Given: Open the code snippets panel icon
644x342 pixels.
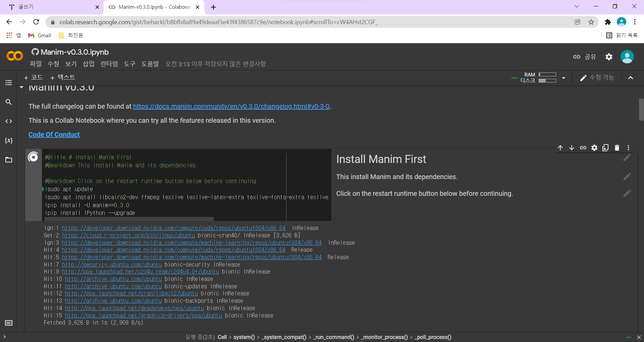Looking at the screenshot, I should tap(9, 121).
